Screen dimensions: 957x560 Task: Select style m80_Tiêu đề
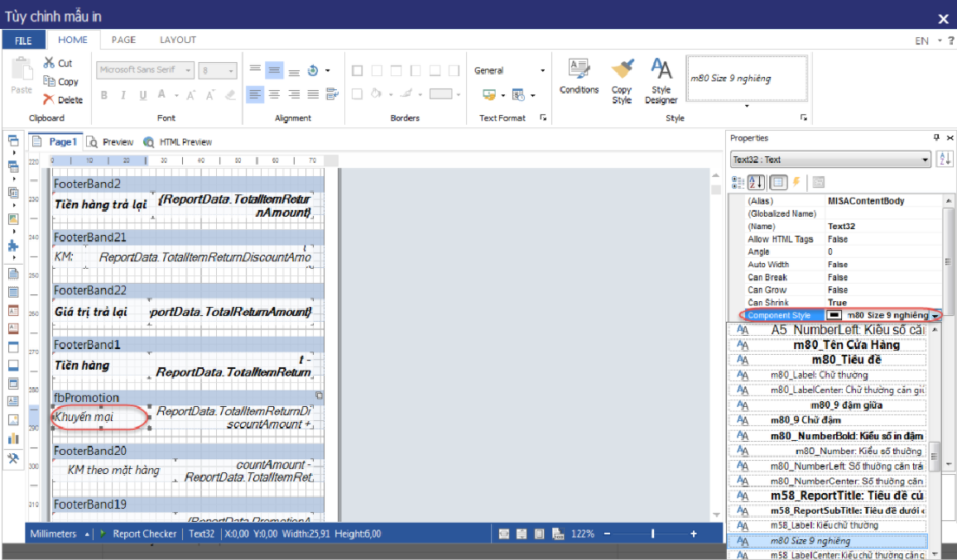828,360
